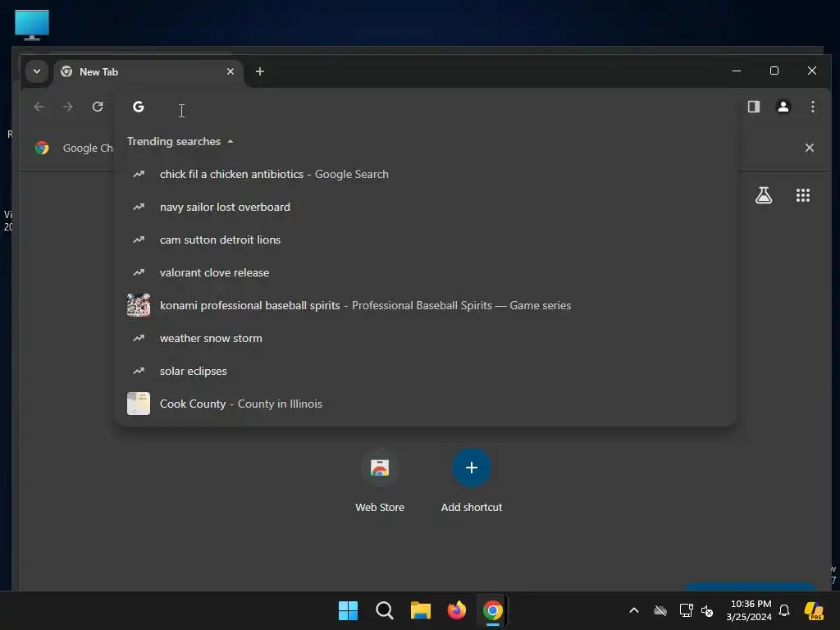
Task: Dismiss the Google Chrome info bar
Action: (x=810, y=148)
